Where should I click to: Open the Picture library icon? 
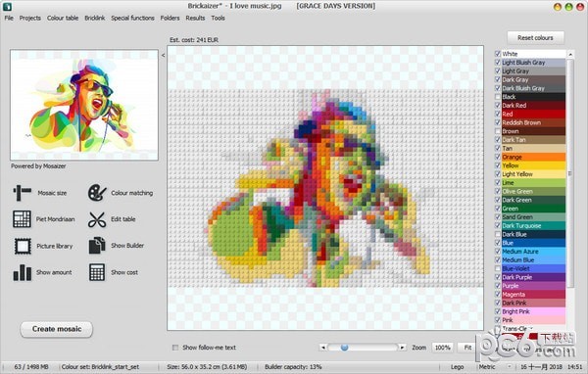(23, 246)
